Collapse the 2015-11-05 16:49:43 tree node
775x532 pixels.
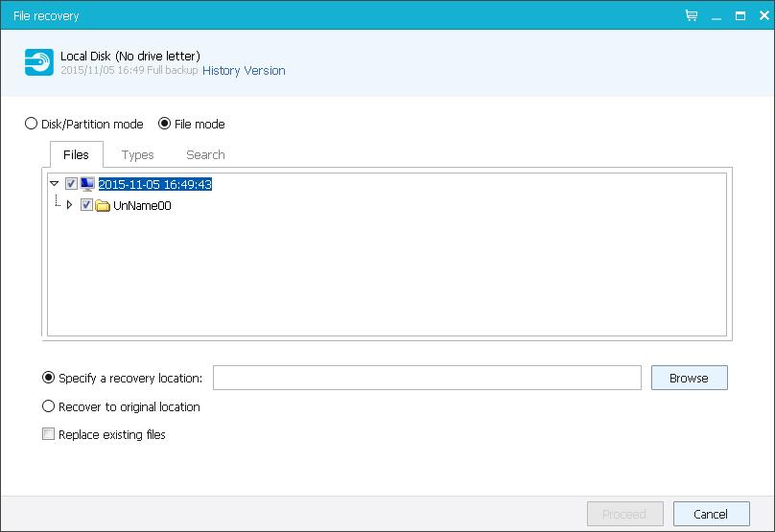click(x=55, y=184)
